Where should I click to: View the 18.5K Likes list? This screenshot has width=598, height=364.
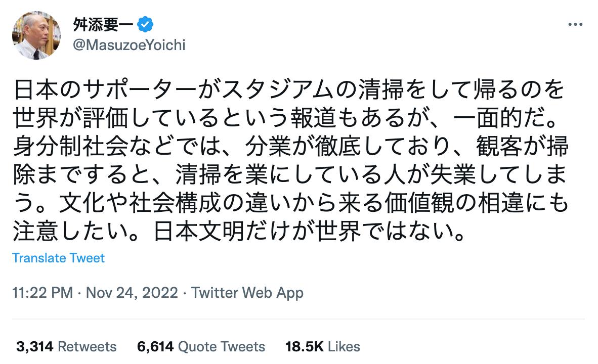322,347
